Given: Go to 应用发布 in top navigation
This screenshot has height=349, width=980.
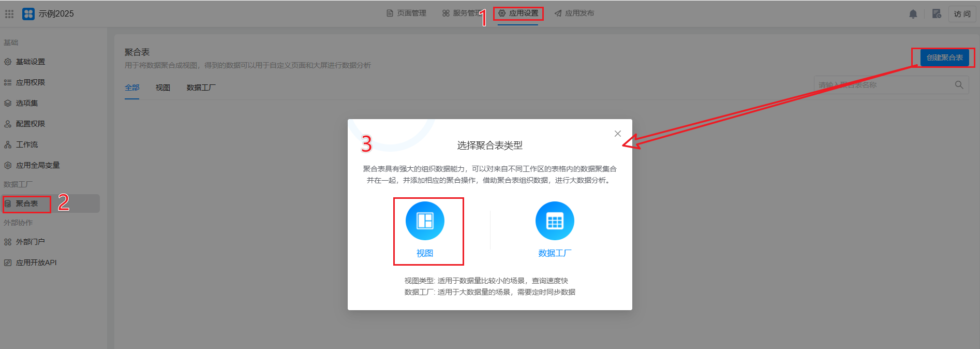Looking at the screenshot, I should pos(574,13).
